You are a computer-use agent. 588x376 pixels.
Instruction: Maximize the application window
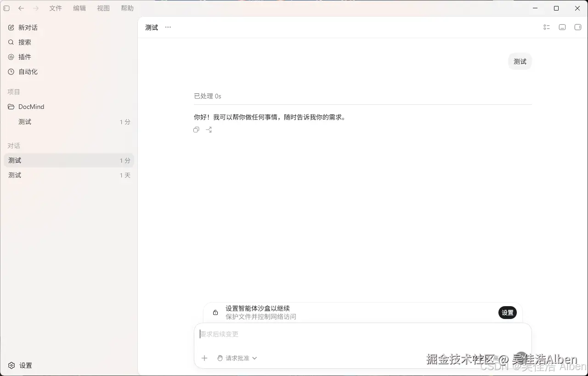click(556, 8)
